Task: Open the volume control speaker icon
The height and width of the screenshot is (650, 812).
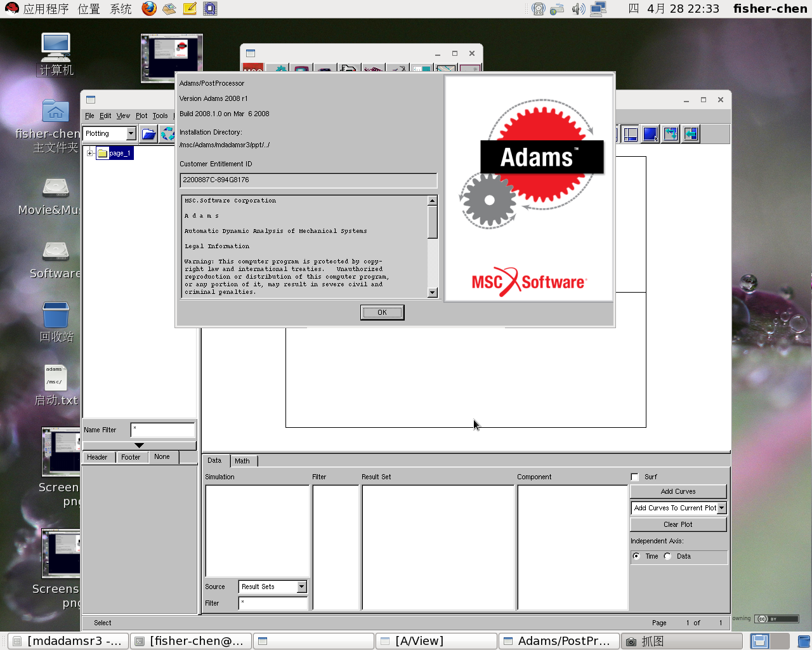Action: pos(578,9)
